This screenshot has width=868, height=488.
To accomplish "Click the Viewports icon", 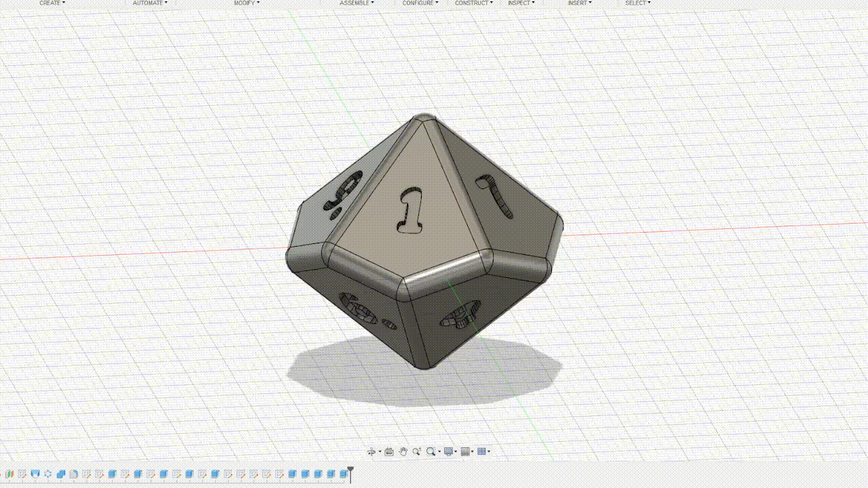I will tap(481, 451).
